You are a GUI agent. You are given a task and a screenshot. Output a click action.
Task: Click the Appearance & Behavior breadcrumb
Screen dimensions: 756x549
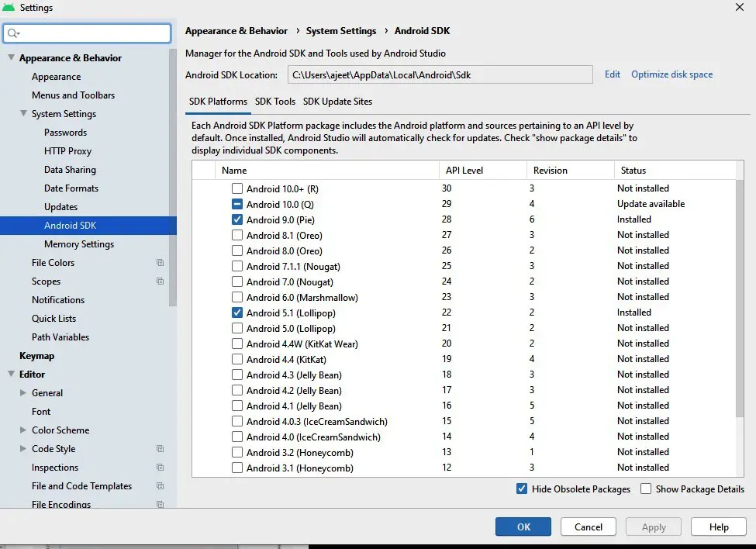(x=236, y=31)
